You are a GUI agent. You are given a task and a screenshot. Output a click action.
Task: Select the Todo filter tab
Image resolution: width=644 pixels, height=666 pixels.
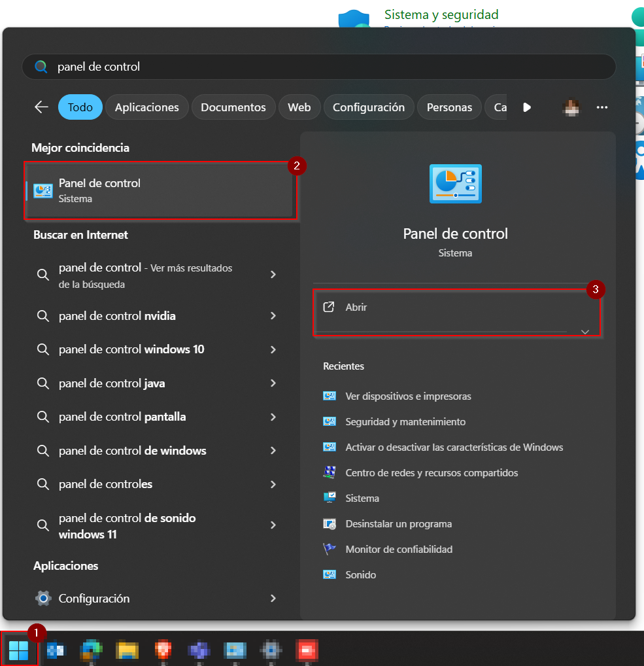pyautogui.click(x=80, y=107)
